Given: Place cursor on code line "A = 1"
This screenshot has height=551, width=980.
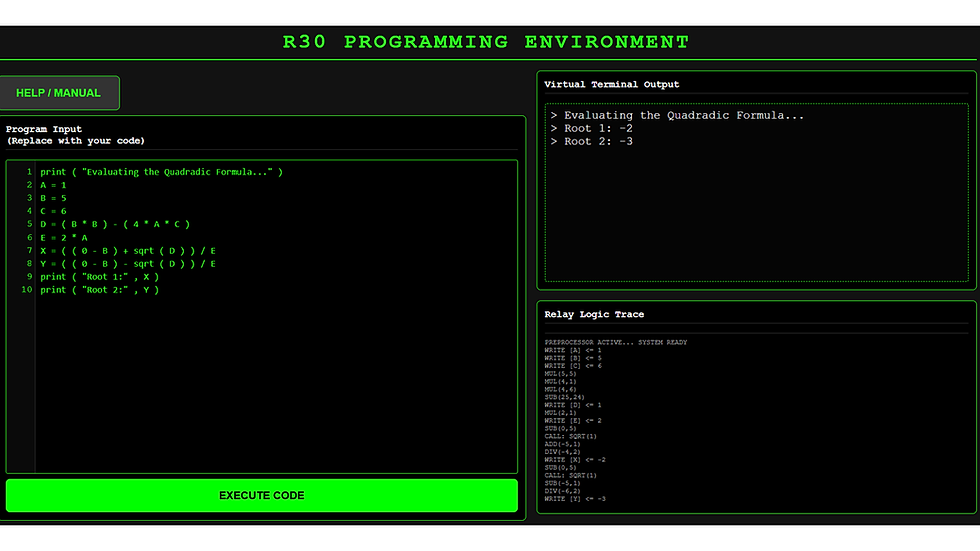Looking at the screenshot, I should 53,185.
